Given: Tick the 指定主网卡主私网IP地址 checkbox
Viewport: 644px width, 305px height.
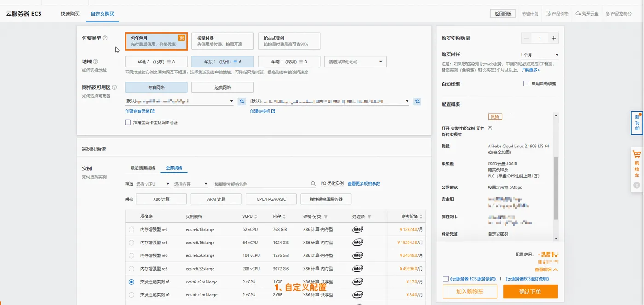Looking at the screenshot, I should (128, 123).
